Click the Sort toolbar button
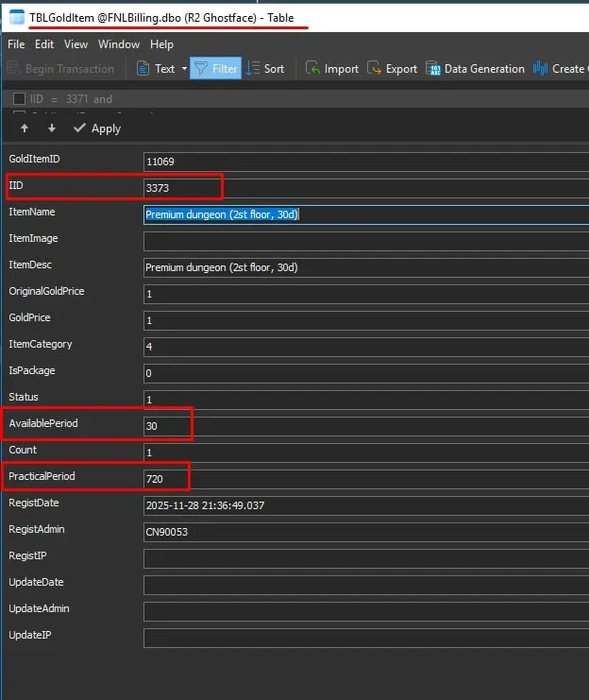 point(264,68)
